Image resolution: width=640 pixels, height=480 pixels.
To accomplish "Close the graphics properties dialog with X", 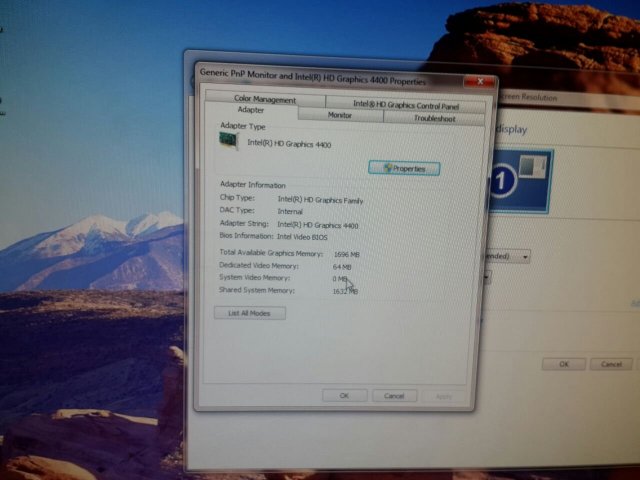I will coord(484,81).
